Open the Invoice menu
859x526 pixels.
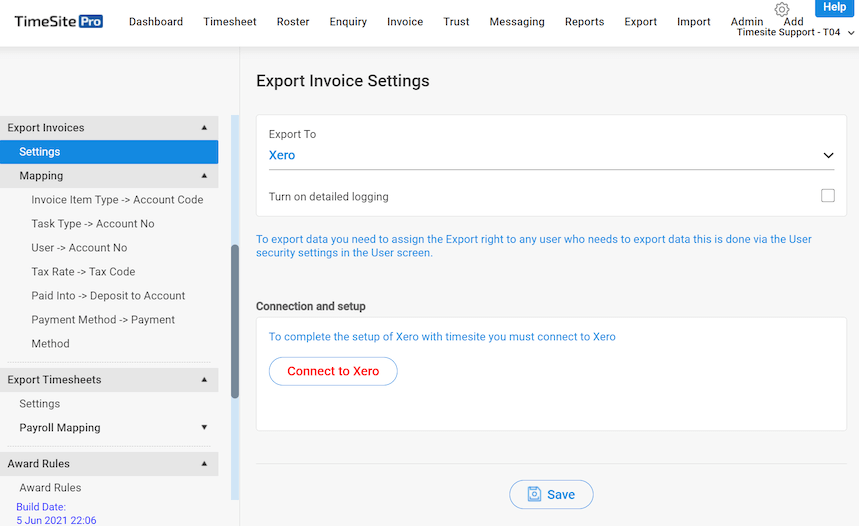pos(405,21)
